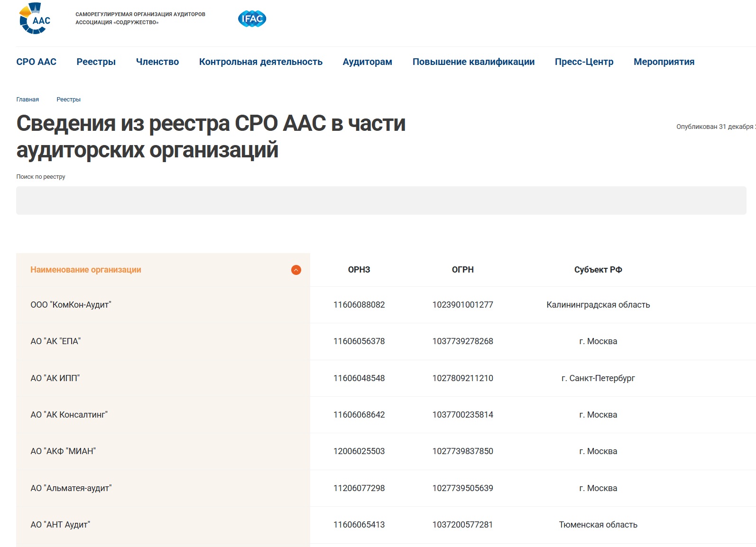The height and width of the screenshot is (547, 756).
Task: Sort by the ОРНЗ column header
Action: pos(359,270)
